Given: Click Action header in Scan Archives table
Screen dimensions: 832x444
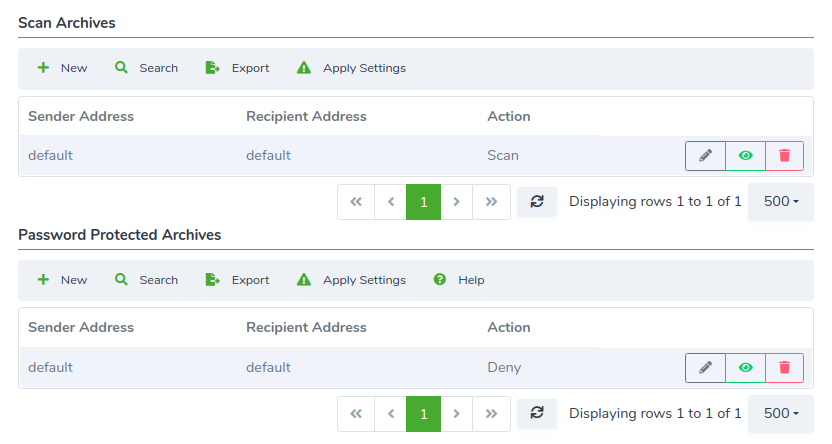Looking at the screenshot, I should click(509, 116).
